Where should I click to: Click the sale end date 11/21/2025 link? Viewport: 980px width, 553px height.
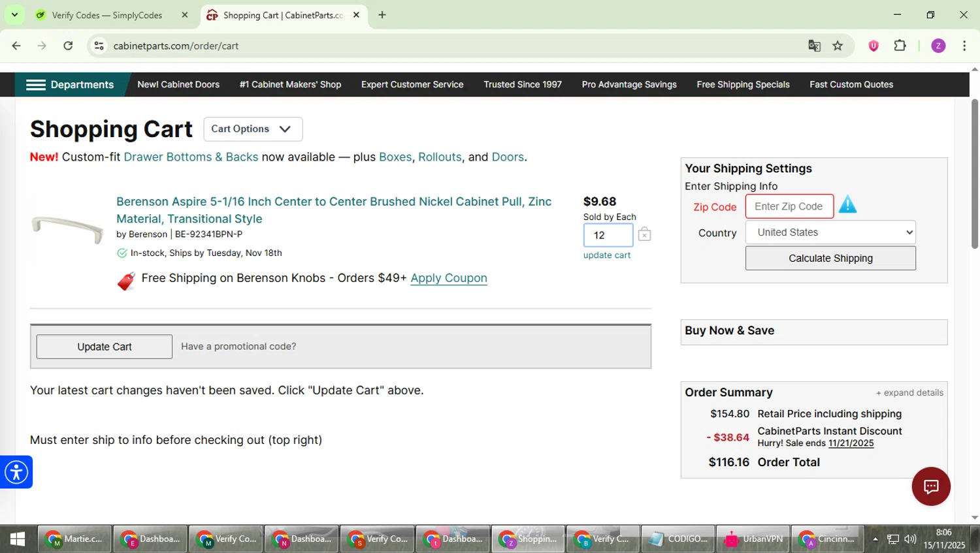(851, 443)
